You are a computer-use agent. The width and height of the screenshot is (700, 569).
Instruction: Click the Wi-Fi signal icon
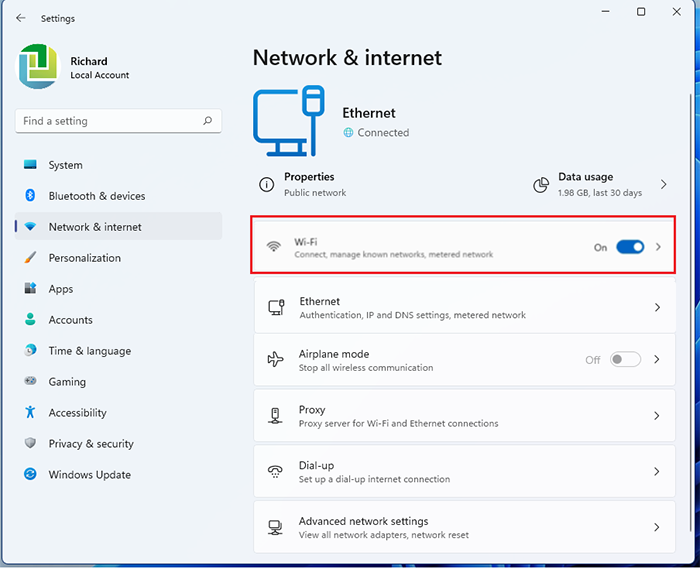pos(274,246)
